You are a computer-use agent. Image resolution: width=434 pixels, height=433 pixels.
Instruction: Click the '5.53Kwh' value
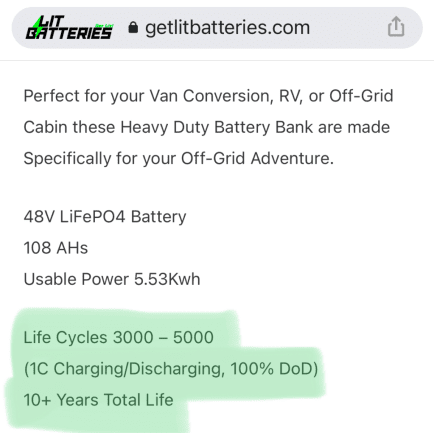[x=167, y=279]
